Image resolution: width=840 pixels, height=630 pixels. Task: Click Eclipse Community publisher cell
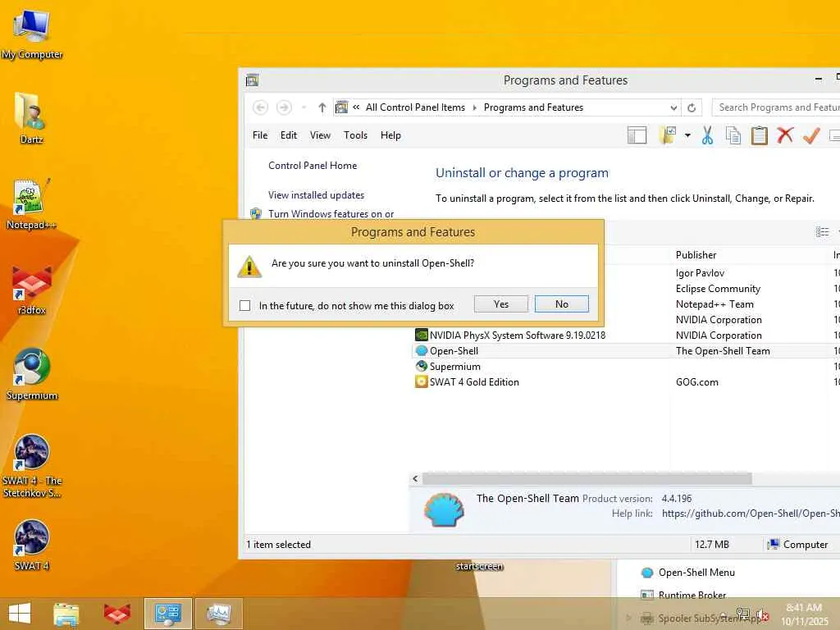point(718,289)
